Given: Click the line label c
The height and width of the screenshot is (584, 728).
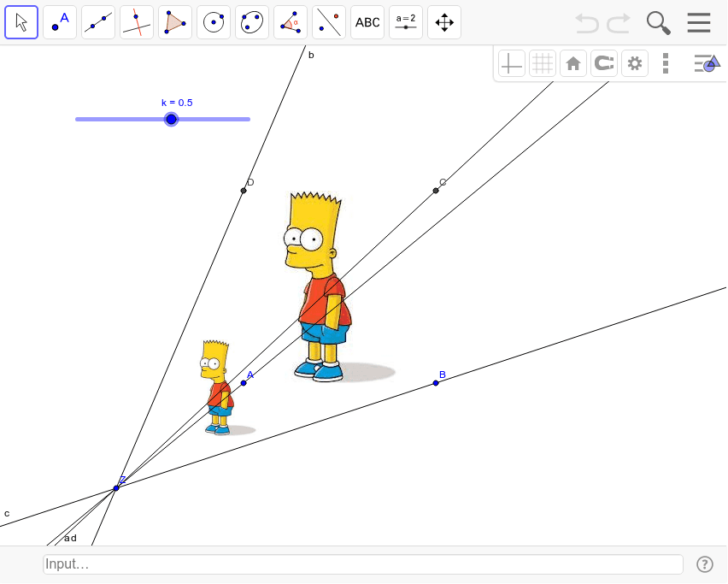Looking at the screenshot, I should 7,513.
